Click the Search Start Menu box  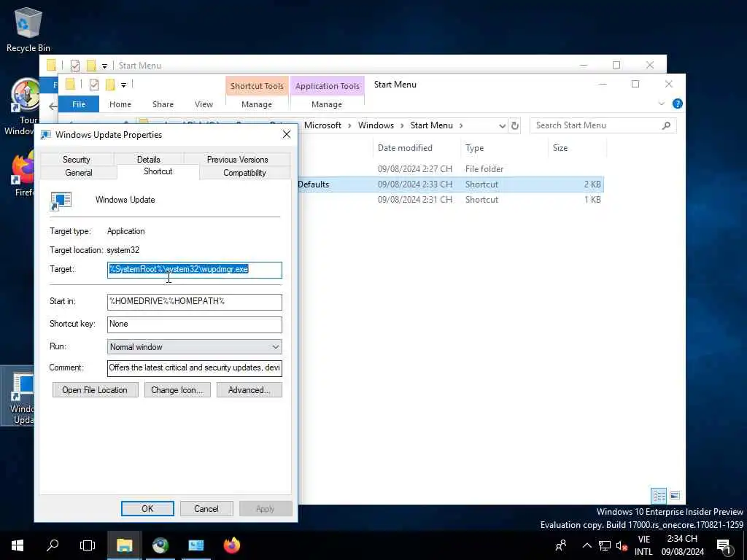coord(603,125)
